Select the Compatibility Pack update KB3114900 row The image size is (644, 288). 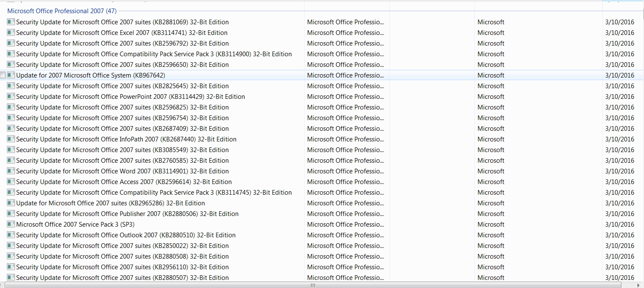pyautogui.click(x=154, y=54)
